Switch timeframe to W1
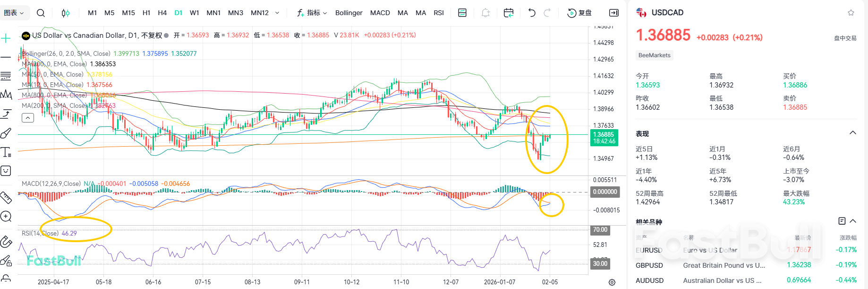868x289 pixels. pyautogui.click(x=195, y=13)
